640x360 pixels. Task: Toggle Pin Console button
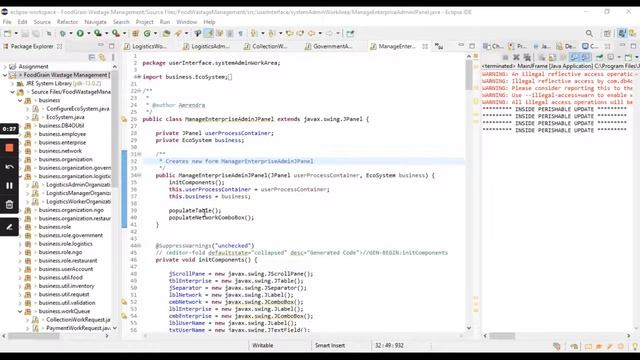click(x=600, y=57)
